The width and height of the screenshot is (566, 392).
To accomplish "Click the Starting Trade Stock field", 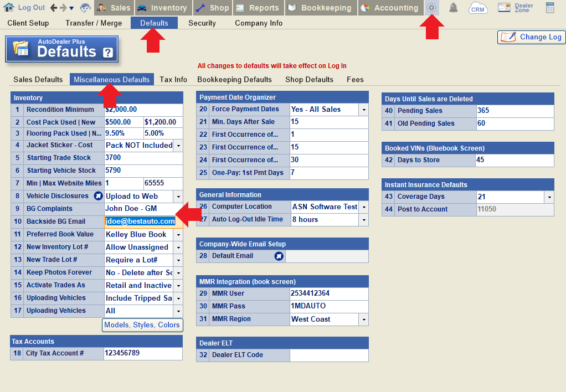I will pos(143,158).
